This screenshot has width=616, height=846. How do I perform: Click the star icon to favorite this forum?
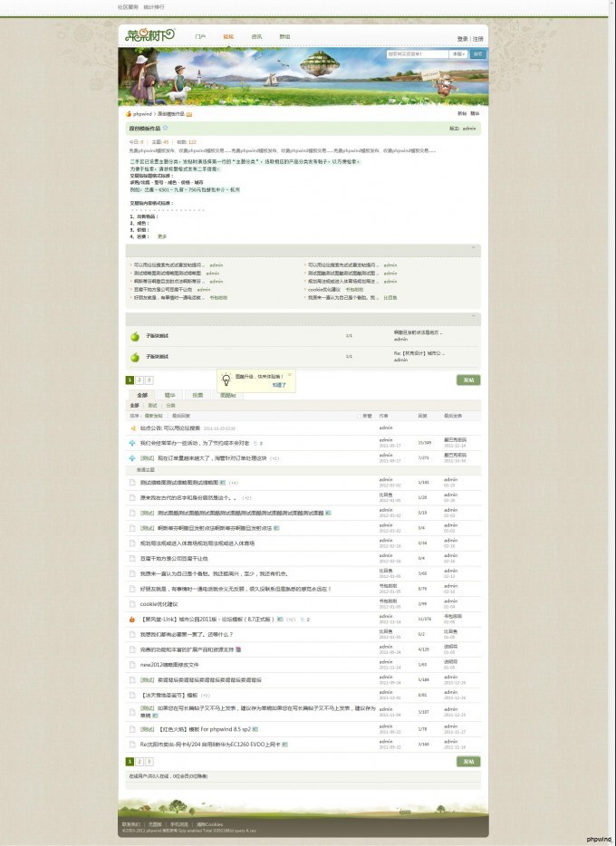pyautogui.click(x=165, y=129)
